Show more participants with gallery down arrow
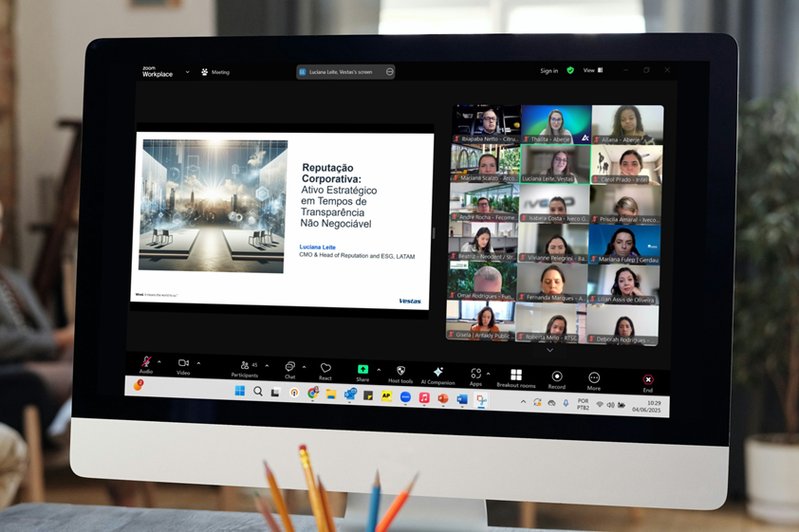The image size is (799, 532). (x=550, y=350)
